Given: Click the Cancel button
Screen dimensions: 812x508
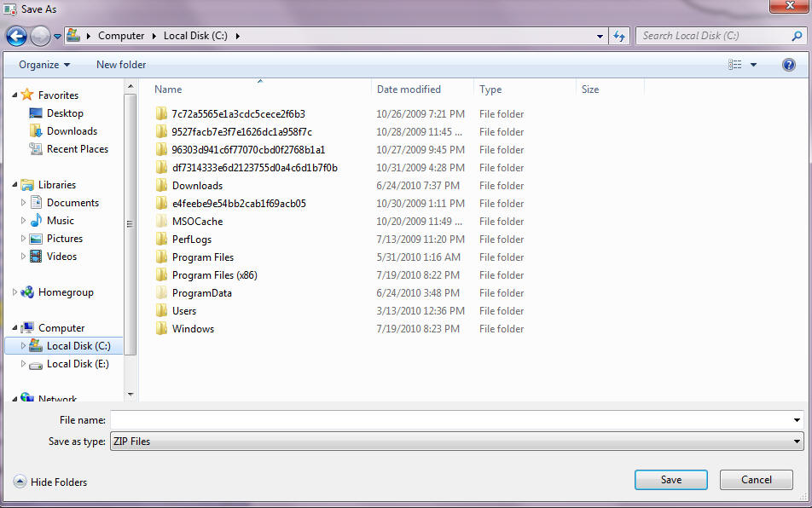Looking at the screenshot, I should [756, 480].
